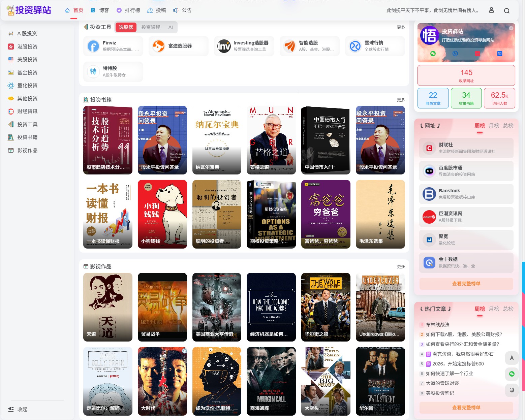Click the Xueqiu icon in profile card
Image resolution: width=525 pixels, height=420 pixels.
455,54
